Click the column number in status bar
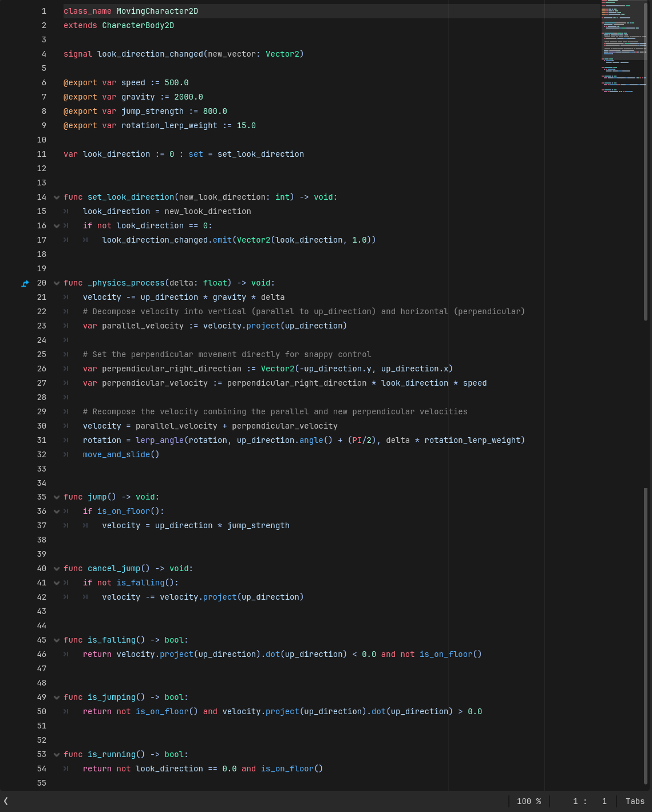Screen dimensions: 652x812 pos(604,801)
